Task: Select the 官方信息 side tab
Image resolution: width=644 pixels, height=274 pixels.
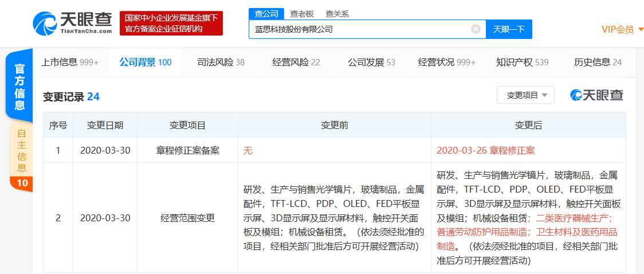Action: [x=19, y=86]
